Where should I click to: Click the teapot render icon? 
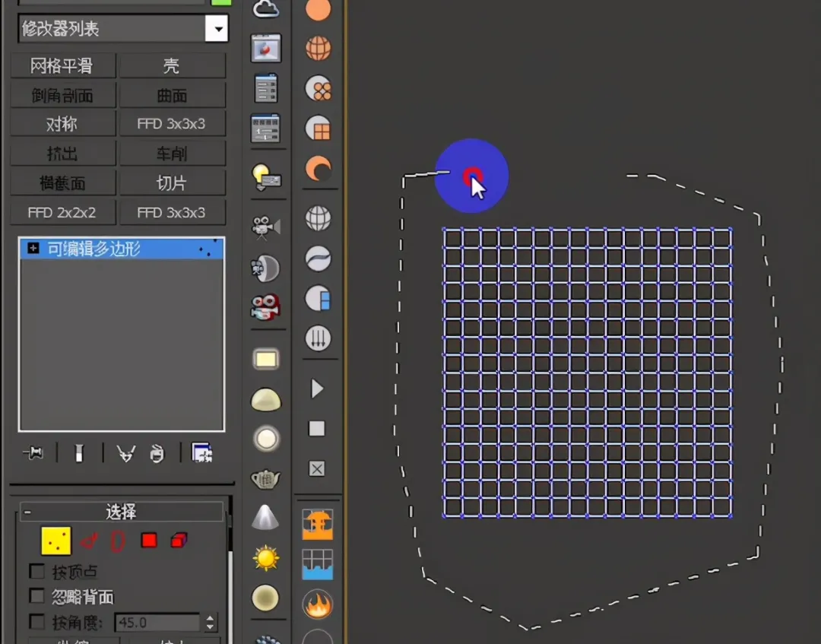click(x=265, y=479)
